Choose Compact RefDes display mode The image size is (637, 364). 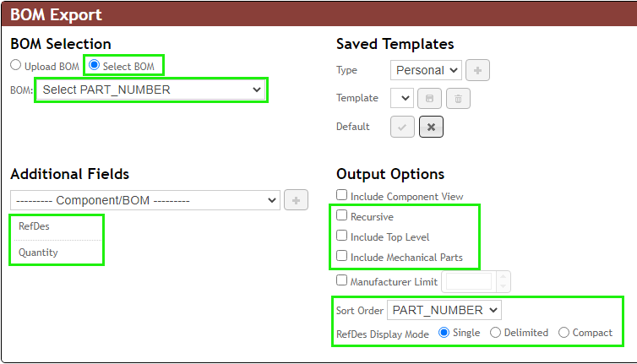coord(563,333)
